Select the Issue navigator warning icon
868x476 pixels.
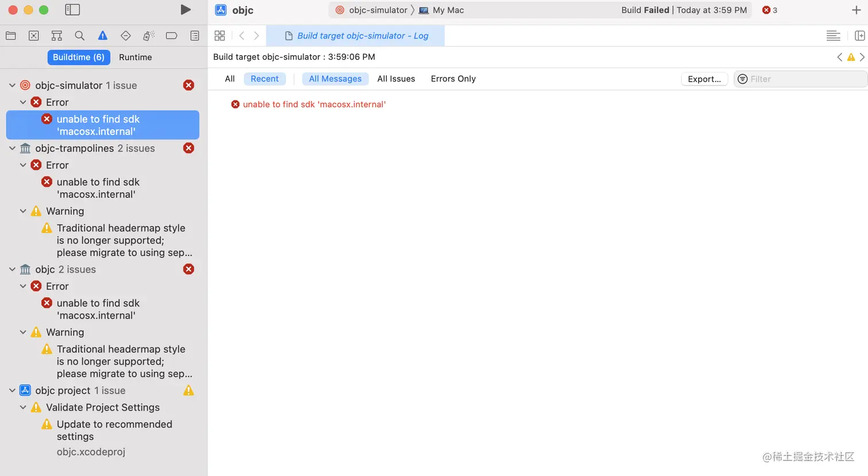coord(103,36)
